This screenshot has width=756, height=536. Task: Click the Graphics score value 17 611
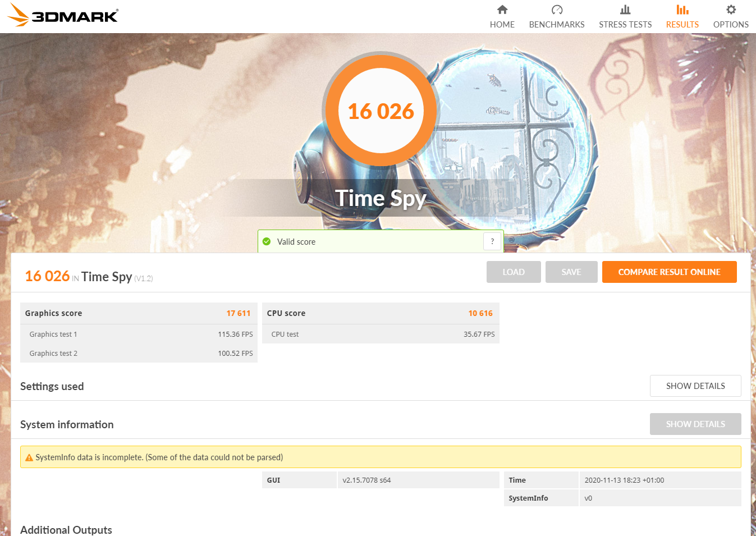pyautogui.click(x=239, y=313)
